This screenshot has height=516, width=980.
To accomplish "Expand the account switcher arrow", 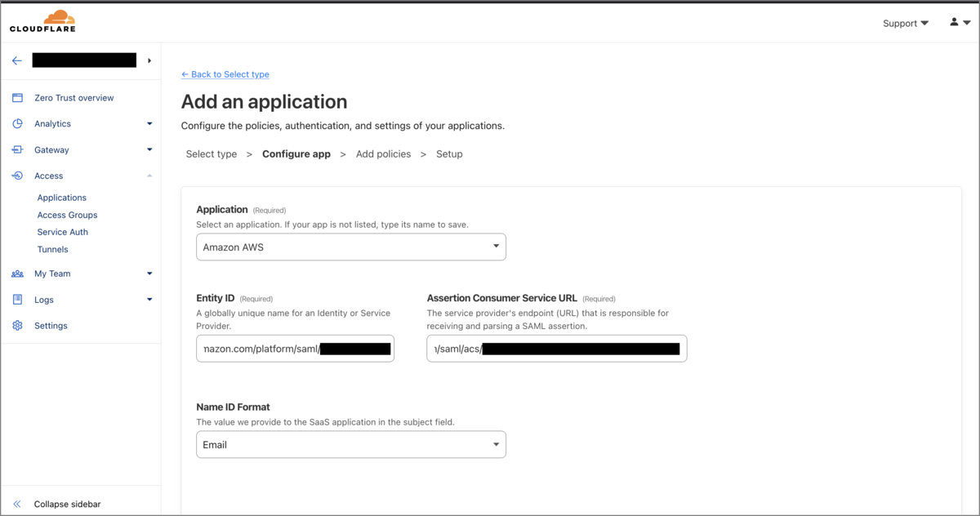I will pos(149,60).
